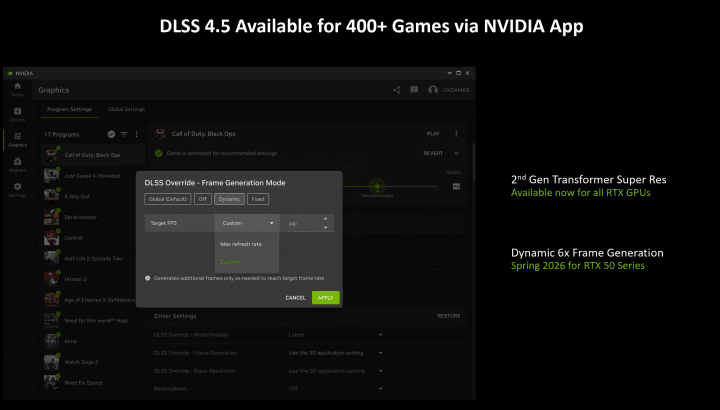This screenshot has height=410, width=720.
Task: Select Hitman 2 in programs list
Action: click(x=93, y=279)
